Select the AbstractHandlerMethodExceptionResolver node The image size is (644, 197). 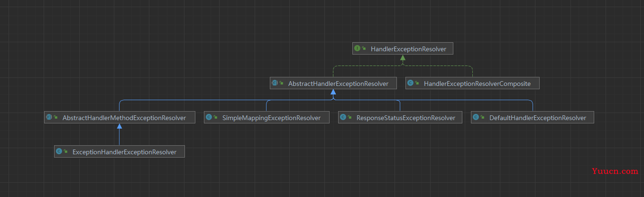click(120, 118)
